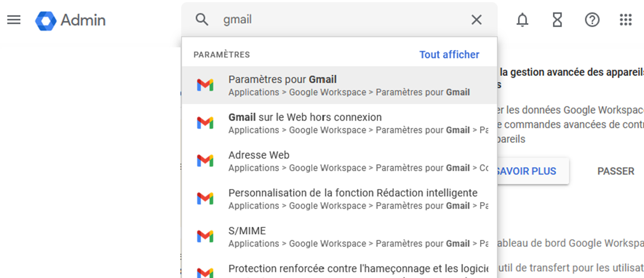Open notifications via the bell icon
The image size is (644, 278).
[522, 20]
